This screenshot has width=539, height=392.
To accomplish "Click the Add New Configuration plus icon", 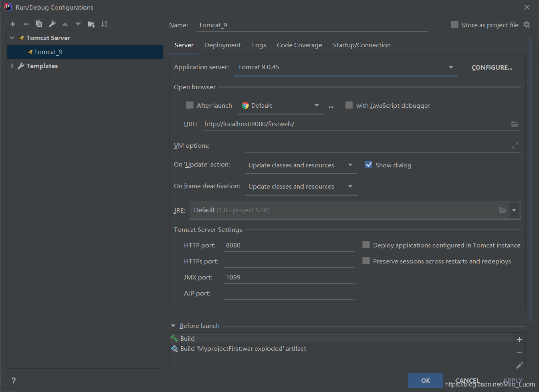I will (13, 24).
